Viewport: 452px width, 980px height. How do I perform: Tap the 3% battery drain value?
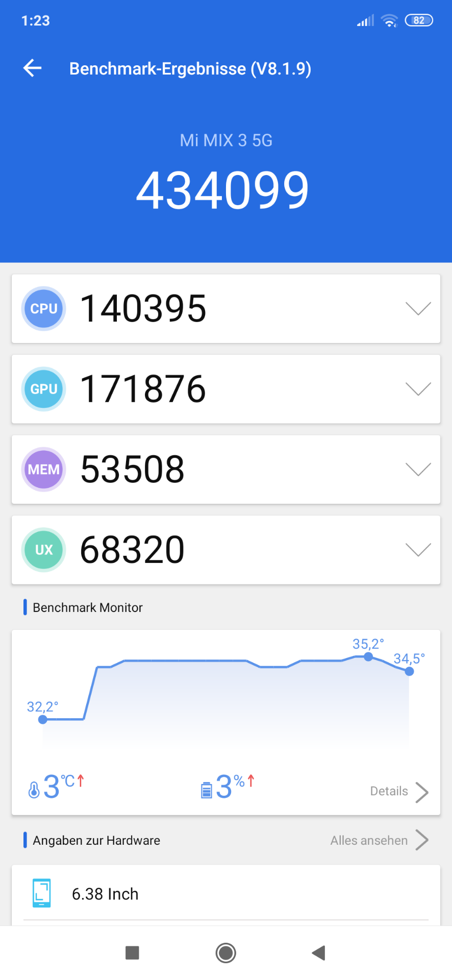[235, 786]
